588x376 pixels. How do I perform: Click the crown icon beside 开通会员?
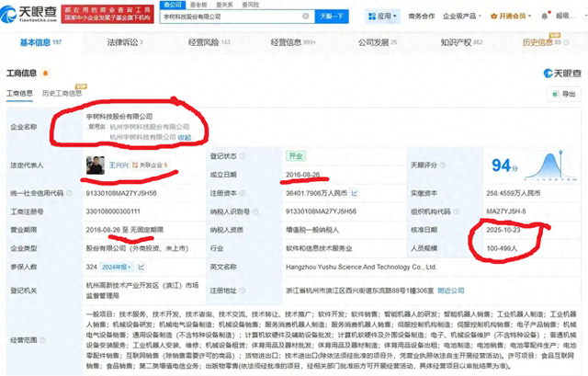tap(493, 17)
